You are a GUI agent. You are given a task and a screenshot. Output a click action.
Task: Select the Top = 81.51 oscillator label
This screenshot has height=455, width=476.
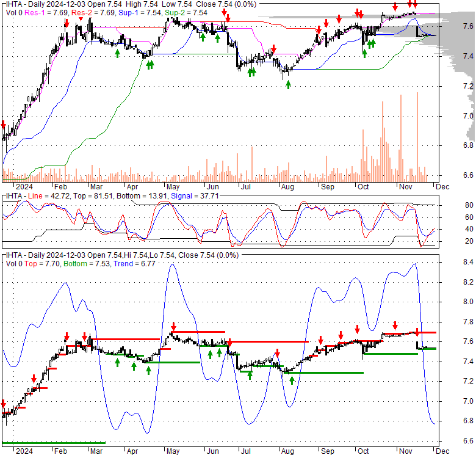pyautogui.click(x=93, y=196)
